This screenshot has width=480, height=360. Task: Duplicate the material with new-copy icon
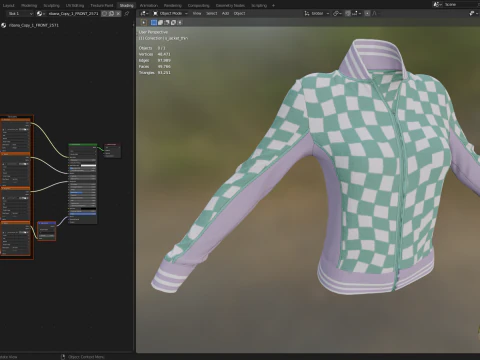click(x=111, y=14)
